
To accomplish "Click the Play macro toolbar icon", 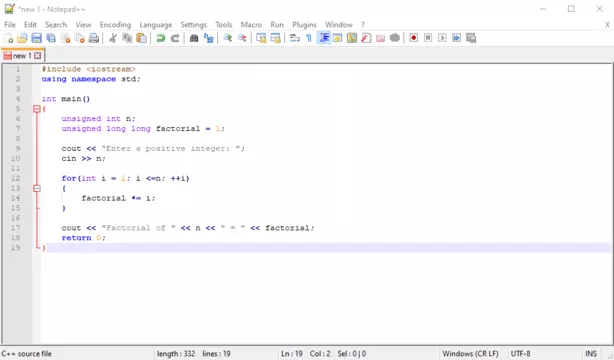I will click(x=442, y=38).
